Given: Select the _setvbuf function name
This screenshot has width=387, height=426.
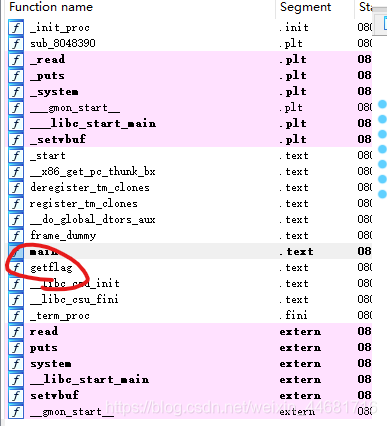Looking at the screenshot, I should 58,139.
